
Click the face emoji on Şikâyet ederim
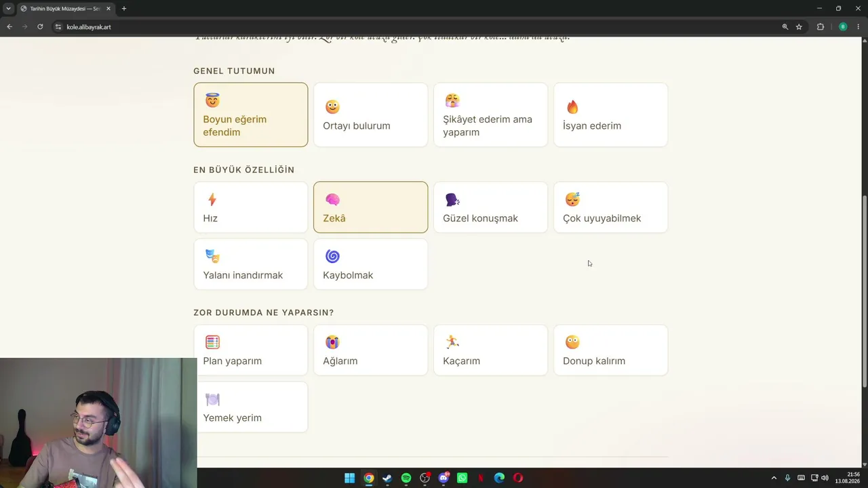[452, 100]
